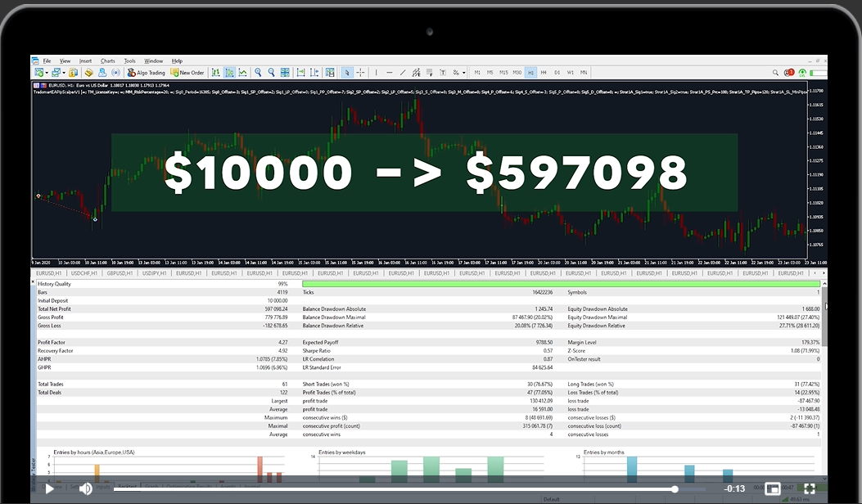
Task: Select the zoom in magnifier icon
Action: point(258,73)
